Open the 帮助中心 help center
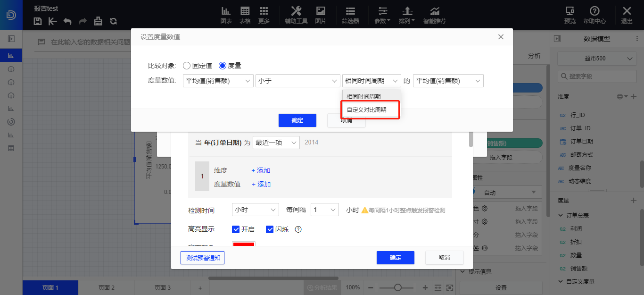644x295 pixels. (x=594, y=15)
